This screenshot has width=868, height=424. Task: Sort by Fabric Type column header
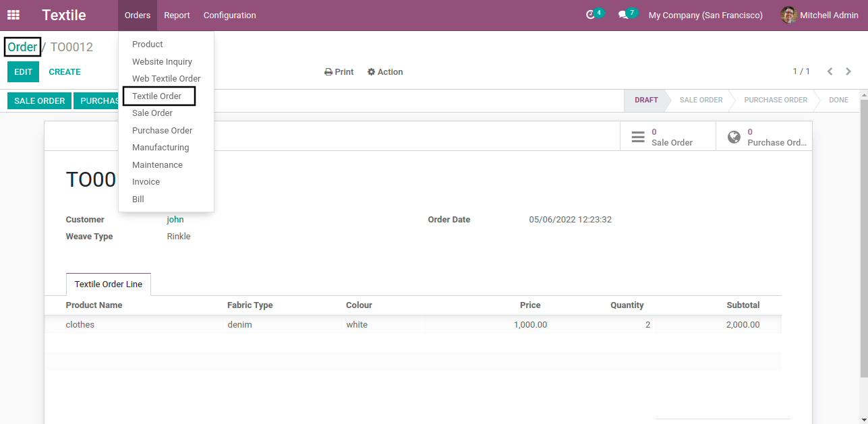(x=250, y=305)
